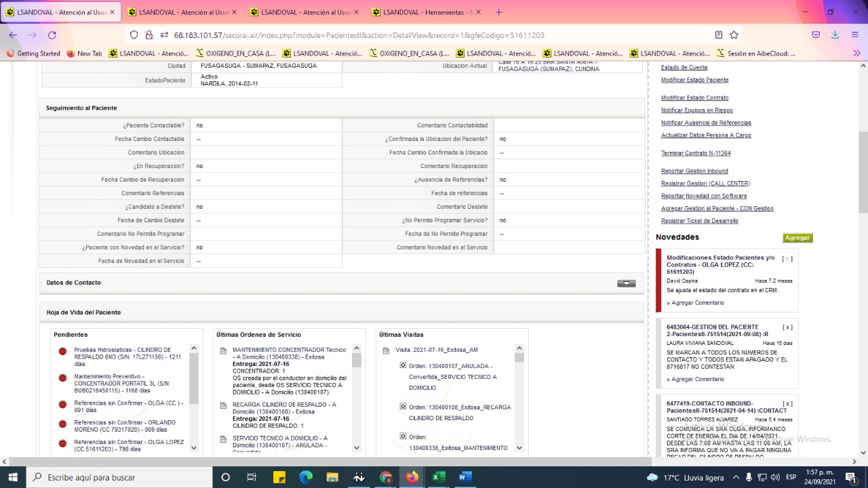The width and height of the screenshot is (868, 488).
Task: Open Microsoft Edge from taskbar
Action: pyautogui.click(x=306, y=477)
